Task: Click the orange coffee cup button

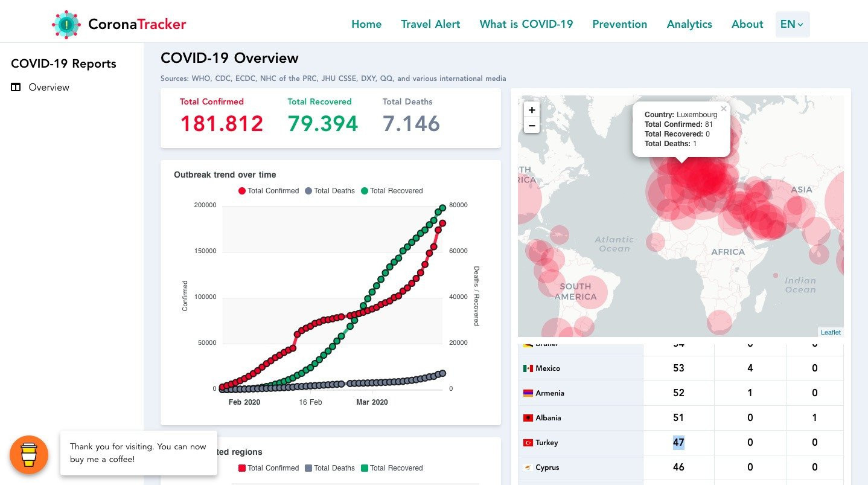Action: click(x=29, y=454)
